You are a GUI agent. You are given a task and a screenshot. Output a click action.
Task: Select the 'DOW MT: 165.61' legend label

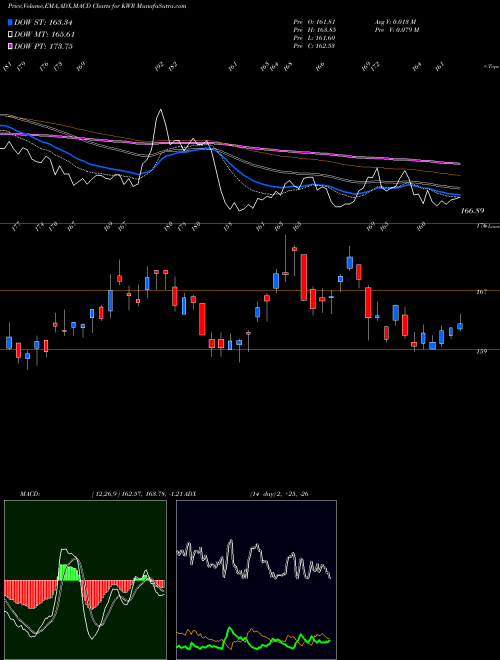[x=44, y=34]
